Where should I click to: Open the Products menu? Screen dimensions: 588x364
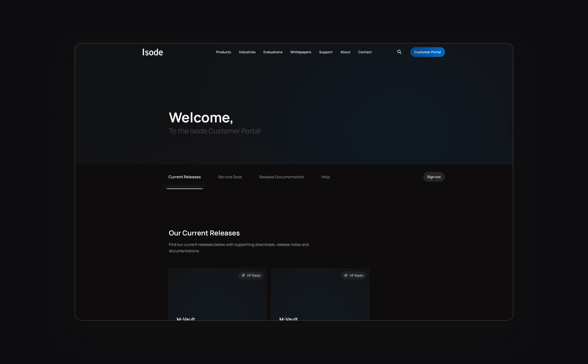223,52
